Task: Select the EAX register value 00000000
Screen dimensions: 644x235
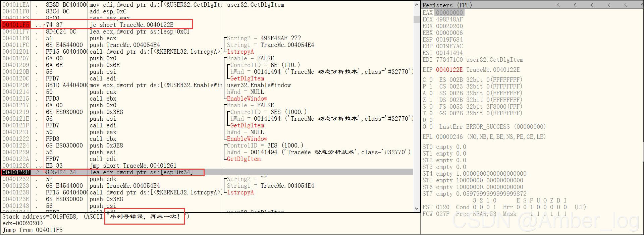Action: click(x=449, y=13)
